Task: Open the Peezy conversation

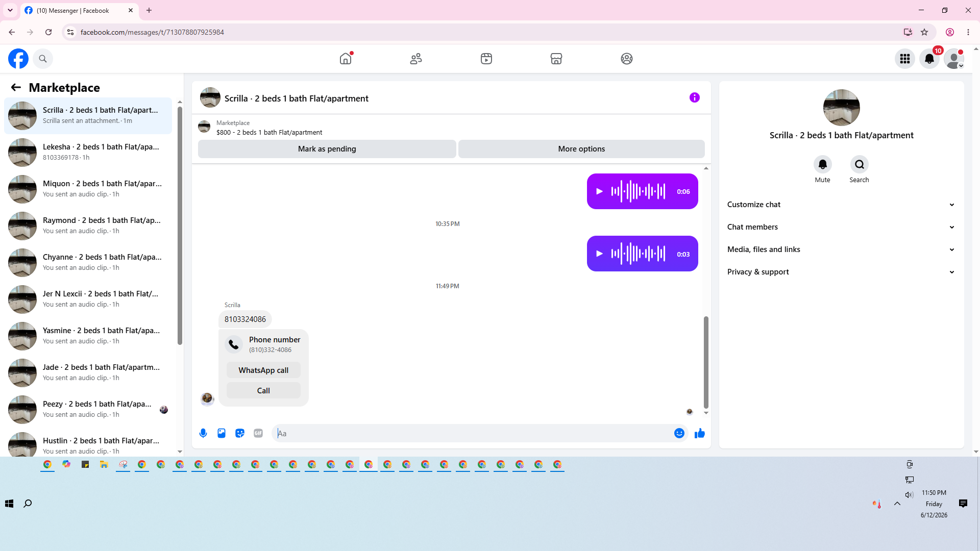Action: (88, 410)
